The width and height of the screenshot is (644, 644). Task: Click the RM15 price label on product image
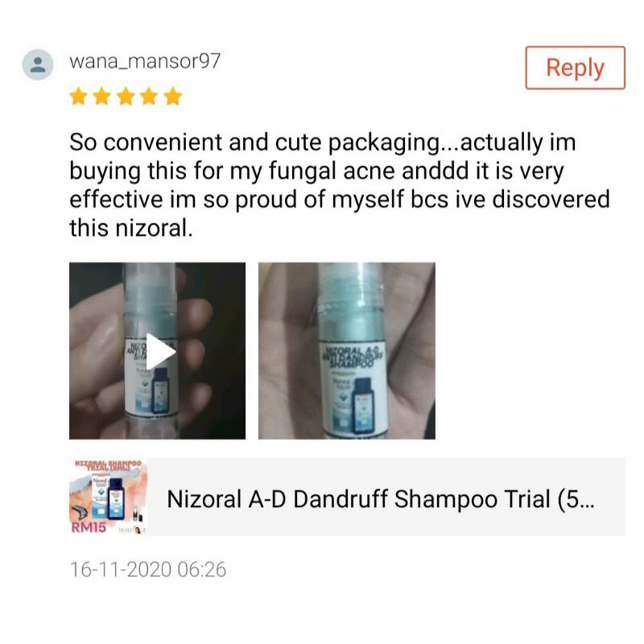89,527
